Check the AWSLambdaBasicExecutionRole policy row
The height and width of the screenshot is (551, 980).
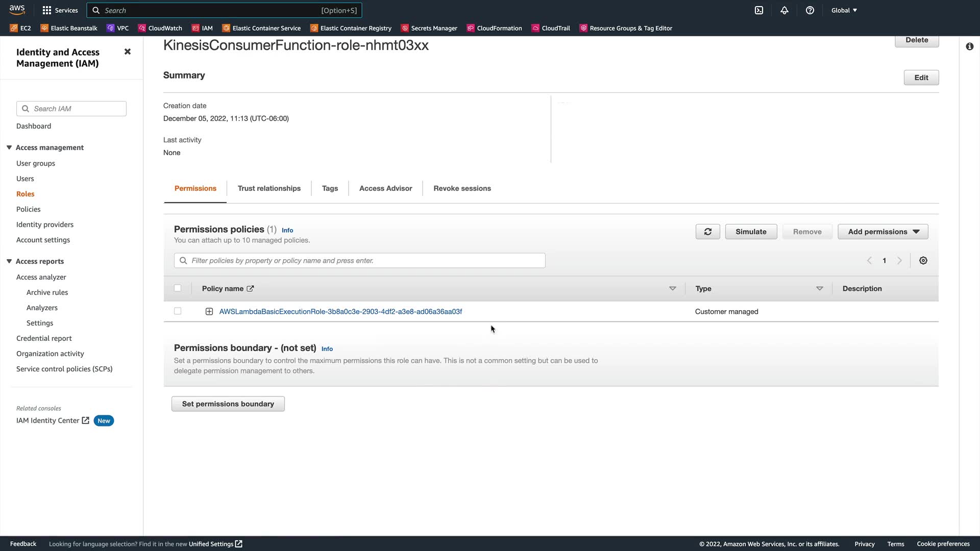178,311
